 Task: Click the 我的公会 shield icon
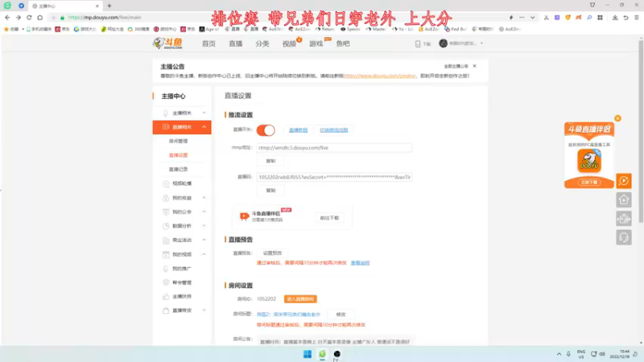point(166,212)
